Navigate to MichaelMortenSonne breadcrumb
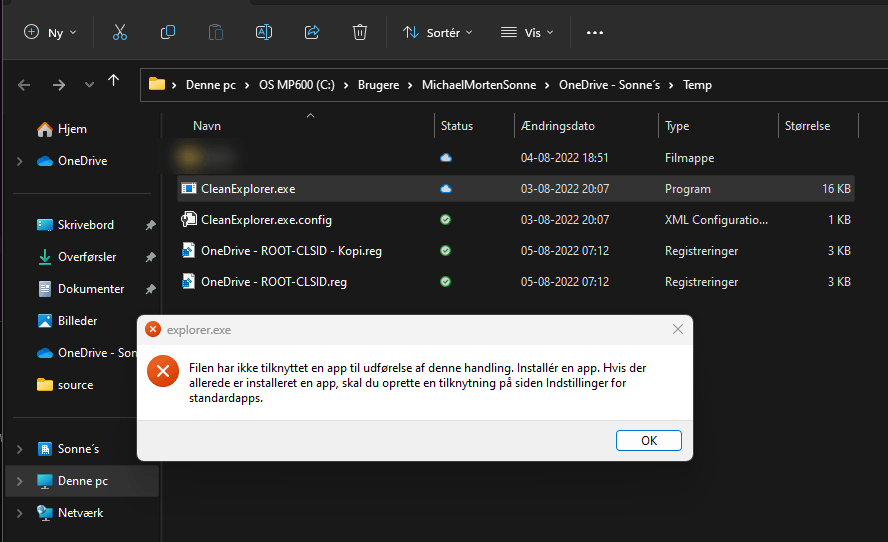The height and width of the screenshot is (542, 888). tap(479, 85)
